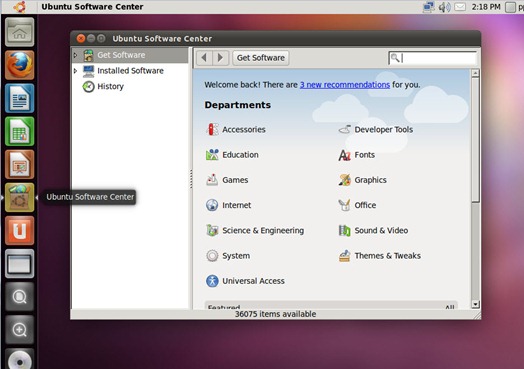Launch Firefox from the launcher
Viewport: 524px width, 369px height.
coord(19,65)
